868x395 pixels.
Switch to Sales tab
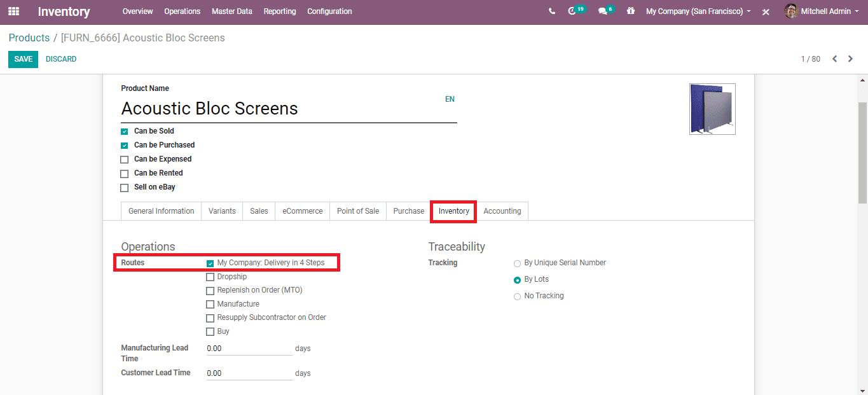(259, 211)
